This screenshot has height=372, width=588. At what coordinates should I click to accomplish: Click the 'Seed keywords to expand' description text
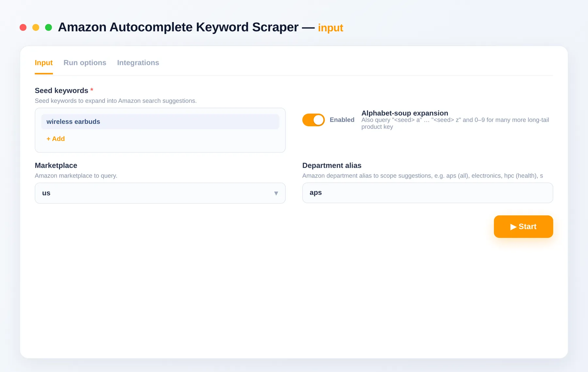(116, 101)
